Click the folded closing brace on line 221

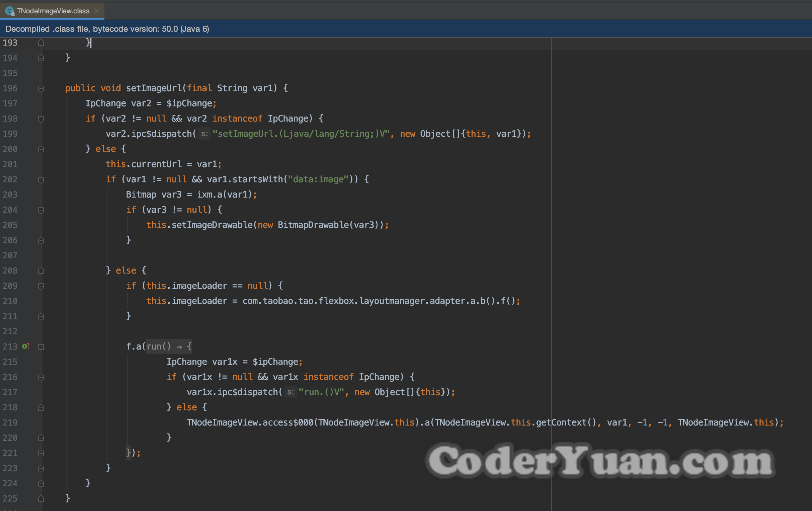[x=128, y=453]
